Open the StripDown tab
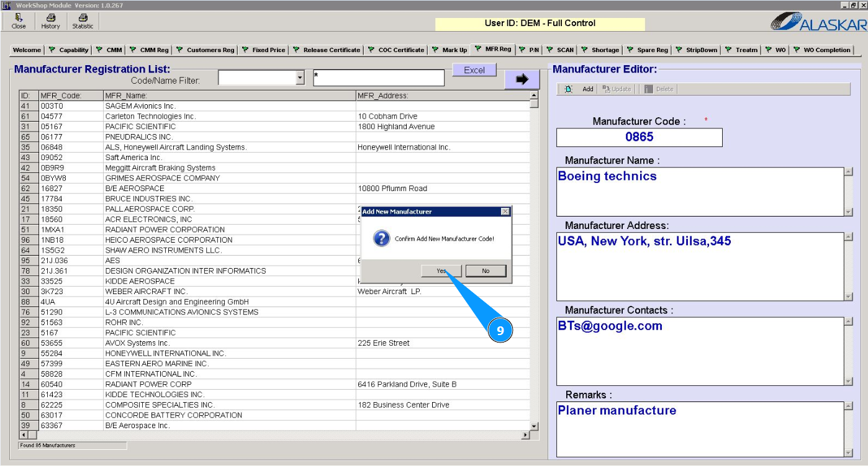Image resolution: width=868 pixels, height=466 pixels. (x=697, y=50)
